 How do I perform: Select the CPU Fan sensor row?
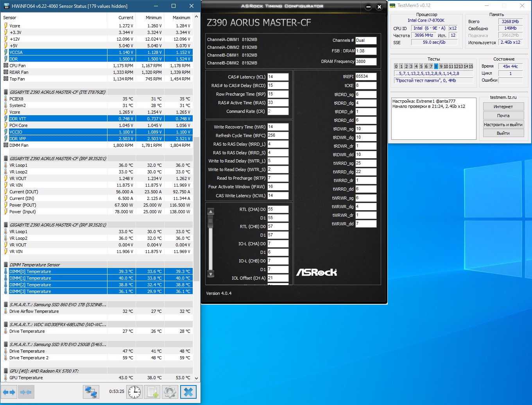point(97,66)
